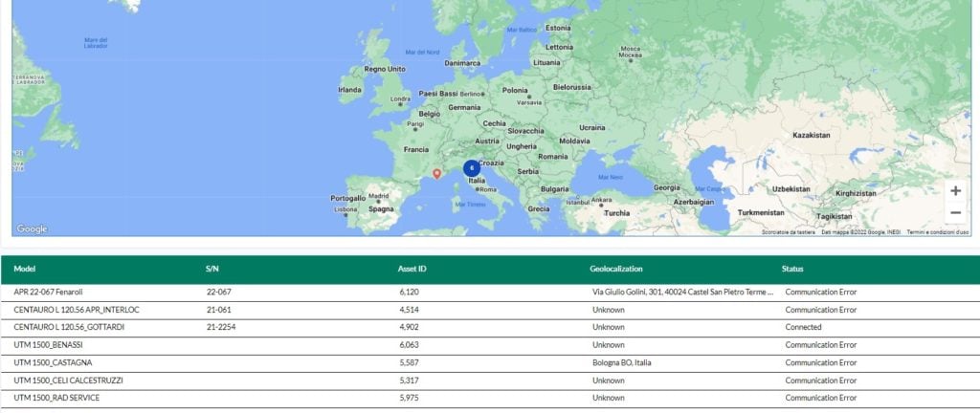Image resolution: width=980 pixels, height=413 pixels.
Task: Select the APR 22-067 Fenaroli row
Action: pos(490,292)
